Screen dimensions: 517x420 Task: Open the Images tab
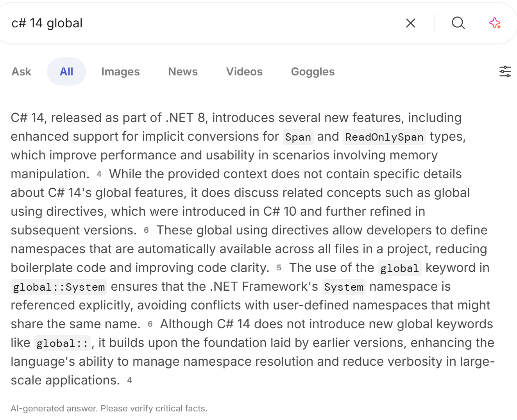click(x=120, y=71)
